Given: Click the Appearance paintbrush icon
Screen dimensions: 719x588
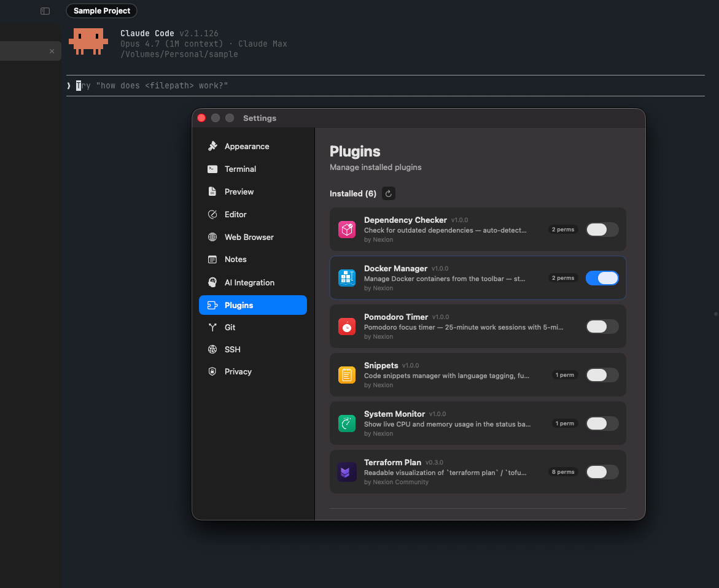Looking at the screenshot, I should (x=212, y=146).
